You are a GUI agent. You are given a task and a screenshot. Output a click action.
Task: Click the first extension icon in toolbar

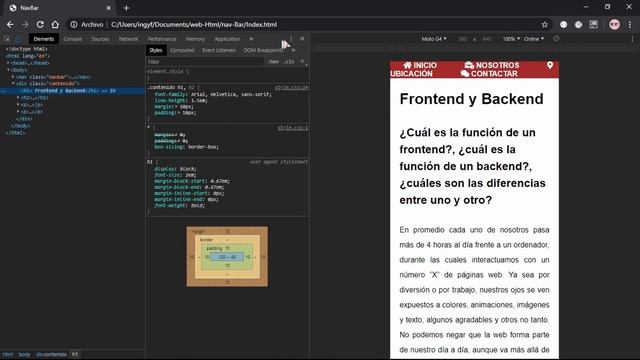[x=564, y=24]
